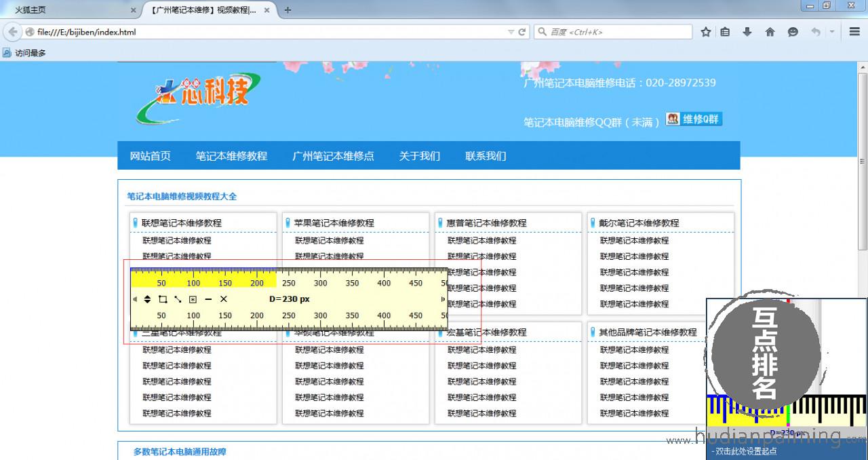Open the dropdown next to the undo arrow

pos(831,32)
